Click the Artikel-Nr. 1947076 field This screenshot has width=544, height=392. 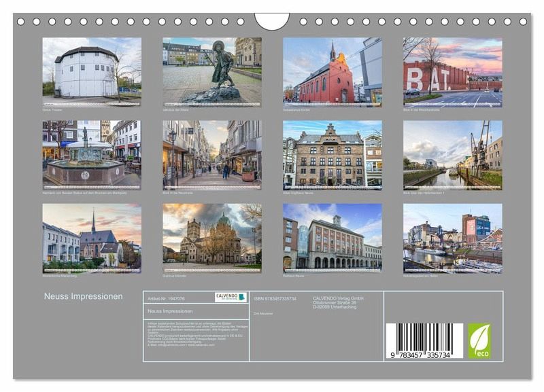point(166,298)
